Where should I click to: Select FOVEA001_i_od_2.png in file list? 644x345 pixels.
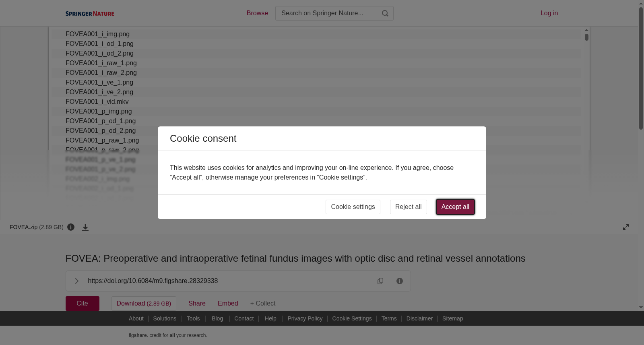click(316, 54)
